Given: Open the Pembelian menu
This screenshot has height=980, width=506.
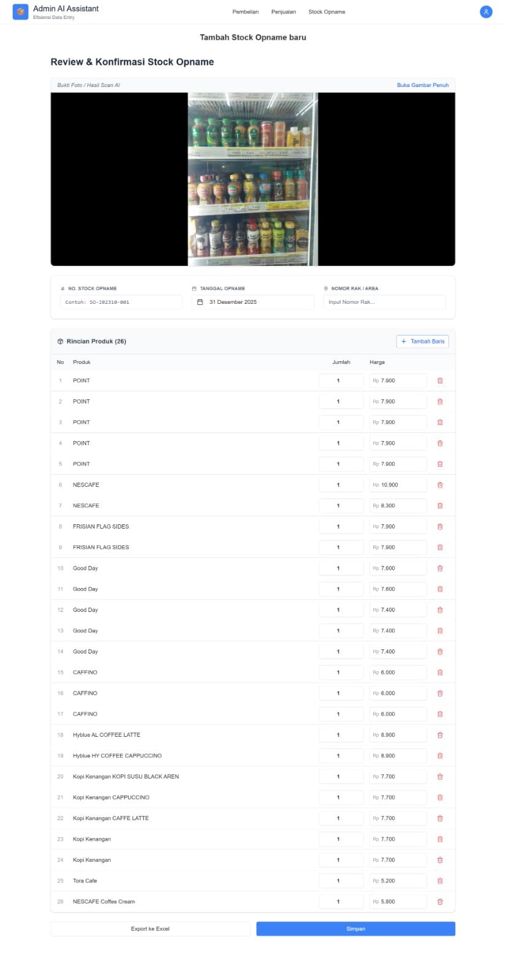Looking at the screenshot, I should click(245, 12).
